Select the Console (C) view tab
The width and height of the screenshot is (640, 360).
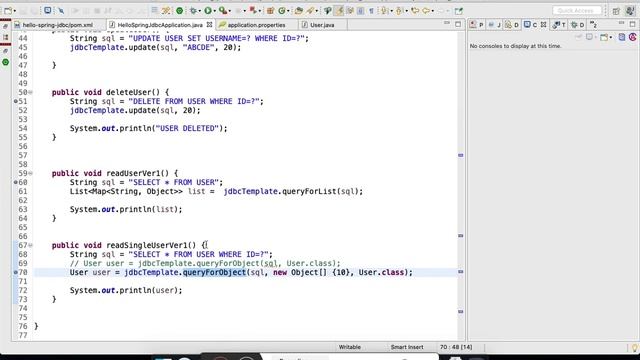[x=530, y=25]
